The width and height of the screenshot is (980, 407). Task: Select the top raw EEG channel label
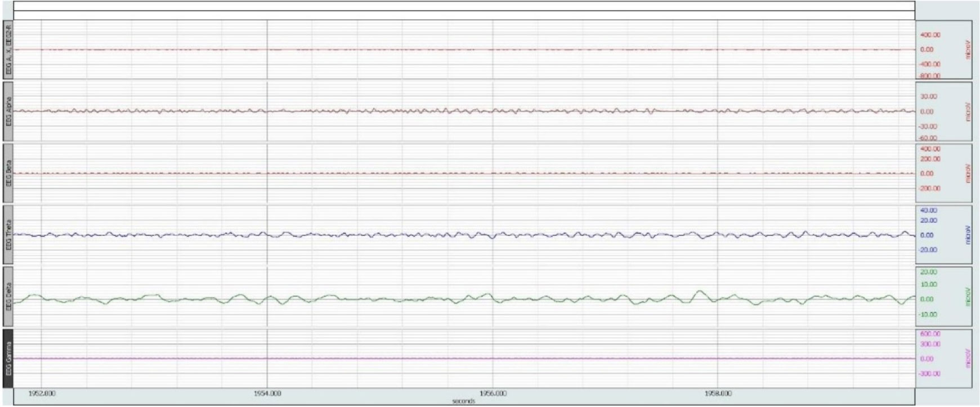[8, 50]
